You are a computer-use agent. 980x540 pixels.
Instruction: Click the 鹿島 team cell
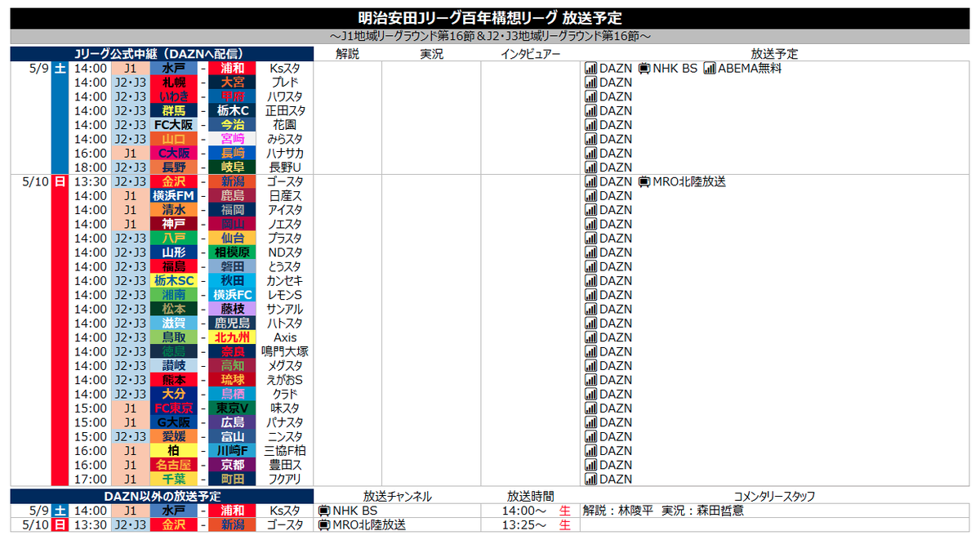pos(233,196)
